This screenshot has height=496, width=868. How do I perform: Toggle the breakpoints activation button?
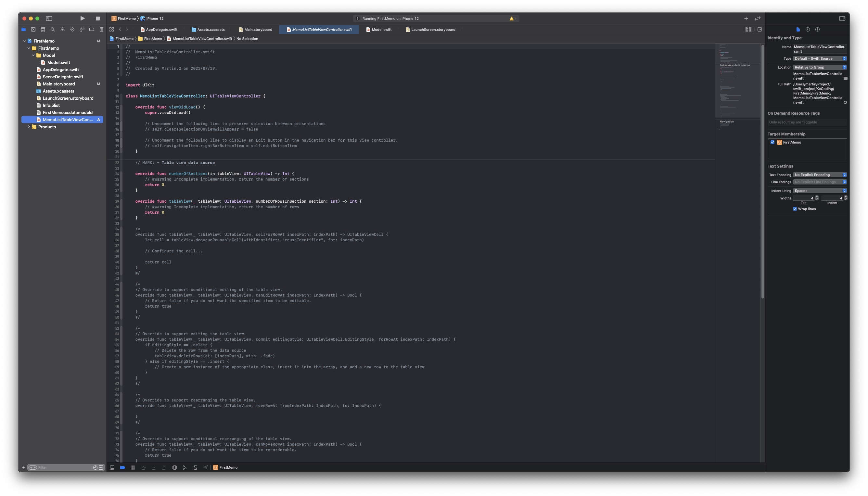[x=122, y=467]
